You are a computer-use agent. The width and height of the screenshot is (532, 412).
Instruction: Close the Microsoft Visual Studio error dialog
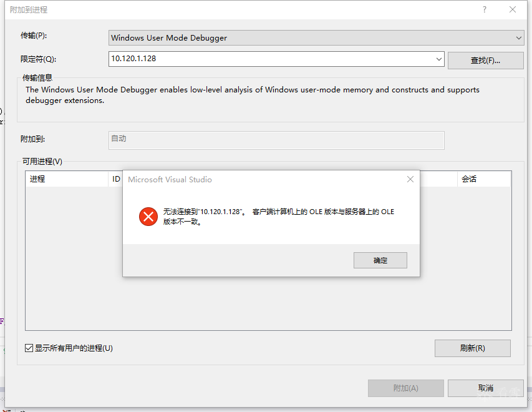click(x=410, y=179)
